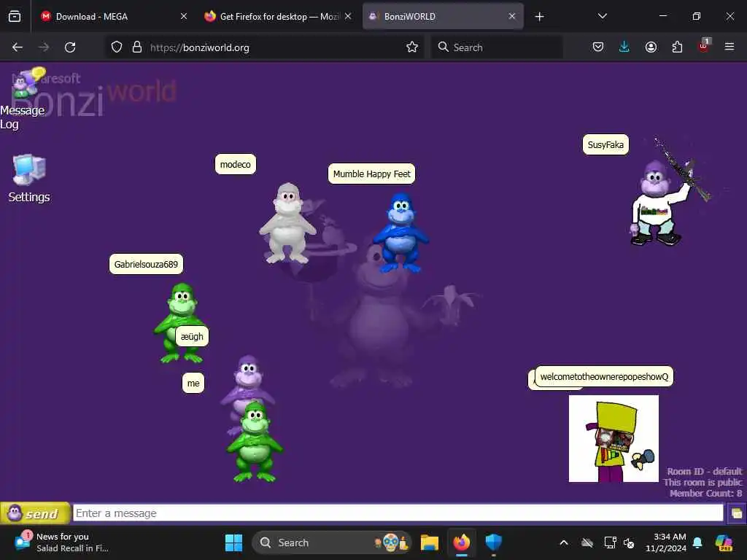Image resolution: width=747 pixels, height=560 pixels.
Task: Open the Copilot preview taskbar icon
Action: pos(724,542)
